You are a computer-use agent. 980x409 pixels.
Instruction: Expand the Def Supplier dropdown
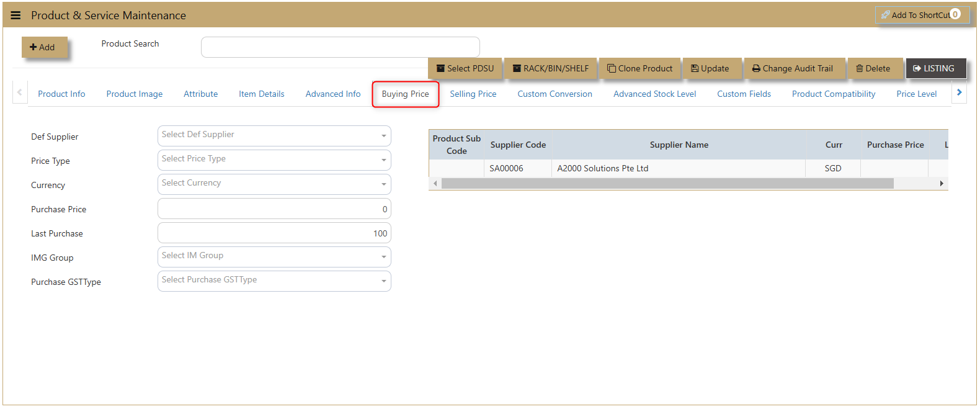point(274,136)
